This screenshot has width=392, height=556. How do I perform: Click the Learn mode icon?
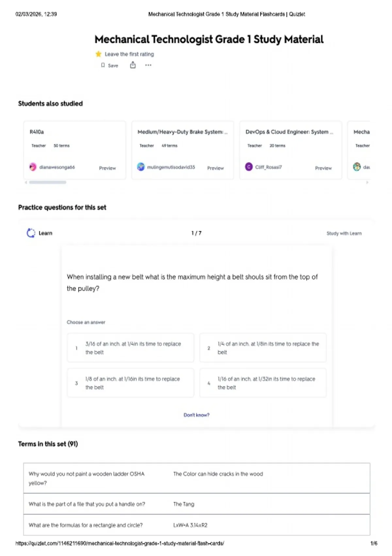point(31,233)
